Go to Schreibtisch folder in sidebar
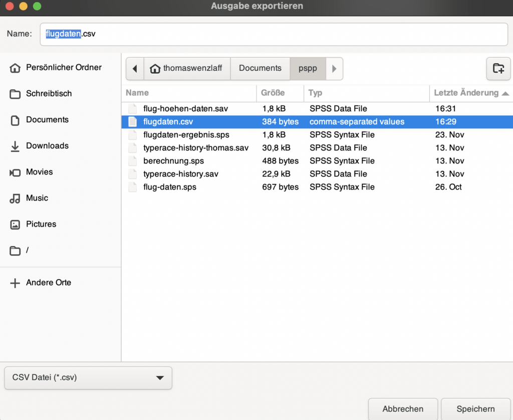Viewport: 513px width, 420px height. coord(49,94)
